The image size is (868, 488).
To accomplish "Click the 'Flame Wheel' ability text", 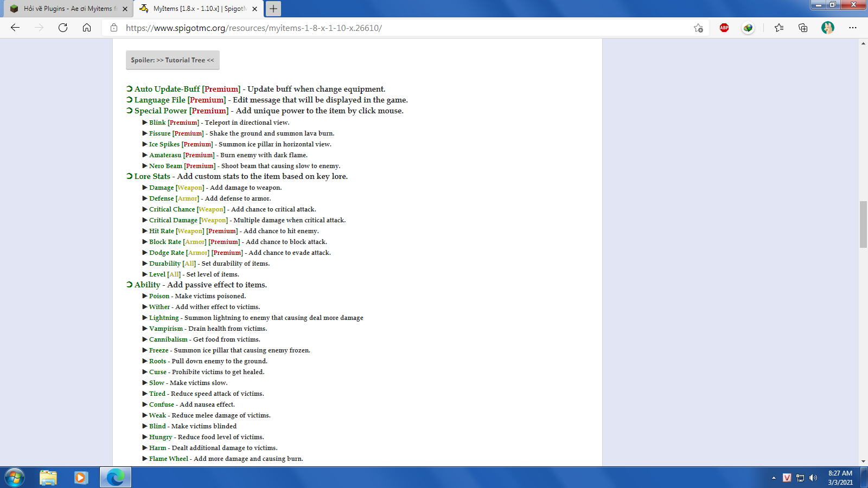I will point(169,459).
